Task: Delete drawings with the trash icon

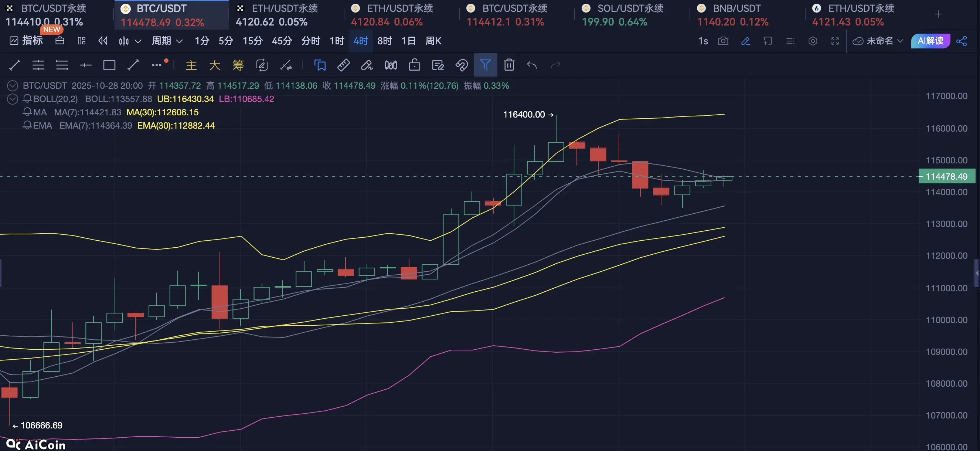Action: (x=509, y=65)
